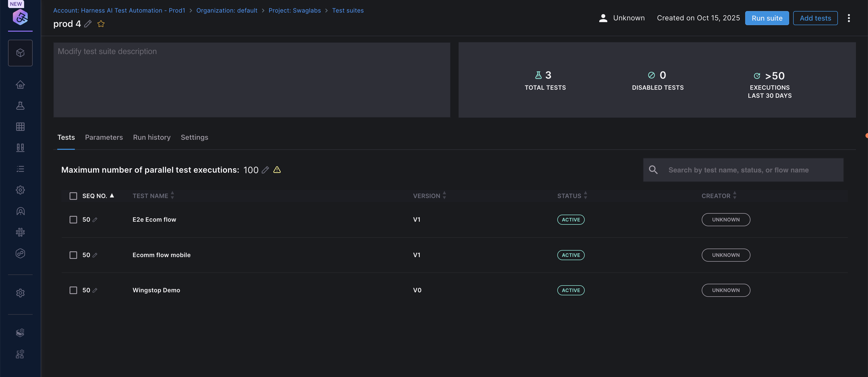Check the Wingstop Demo row checkbox
Image resolution: width=868 pixels, height=377 pixels.
tap(73, 290)
